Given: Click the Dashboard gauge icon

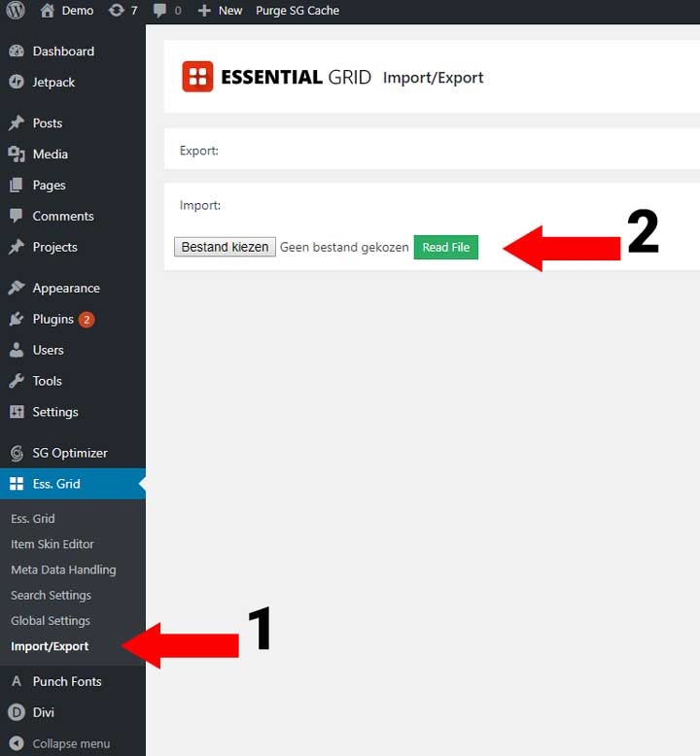Looking at the screenshot, I should [x=17, y=52].
